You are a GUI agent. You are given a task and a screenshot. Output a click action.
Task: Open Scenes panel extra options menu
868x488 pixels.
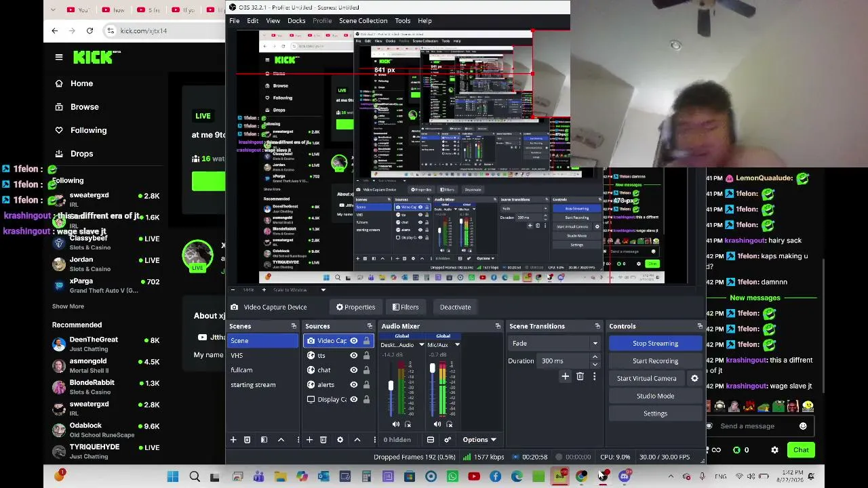pos(298,440)
